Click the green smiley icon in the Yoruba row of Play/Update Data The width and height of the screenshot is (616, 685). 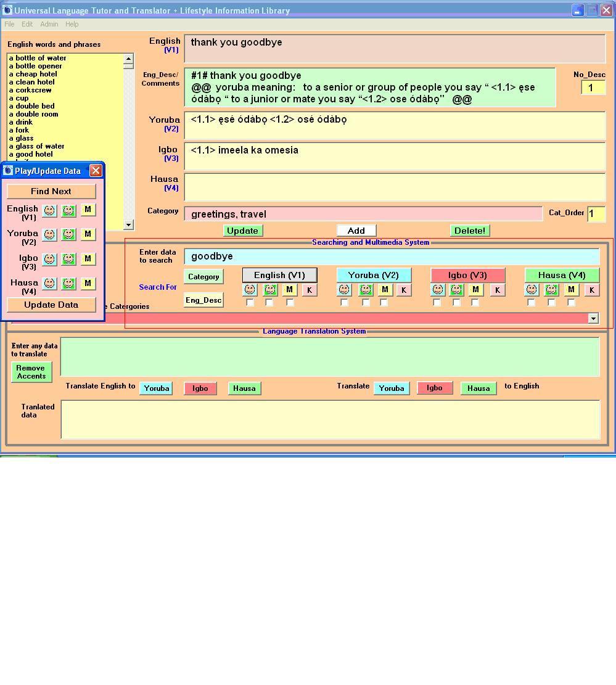(x=68, y=234)
